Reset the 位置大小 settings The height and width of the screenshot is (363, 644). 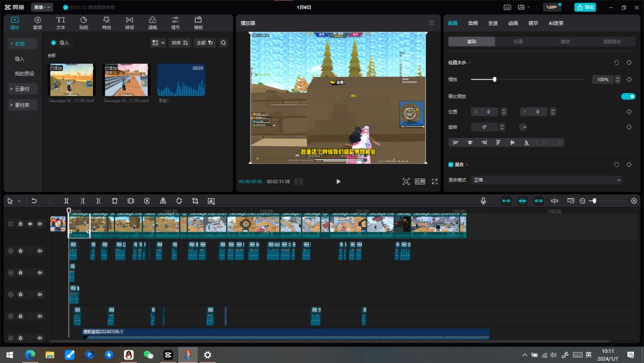(x=617, y=63)
